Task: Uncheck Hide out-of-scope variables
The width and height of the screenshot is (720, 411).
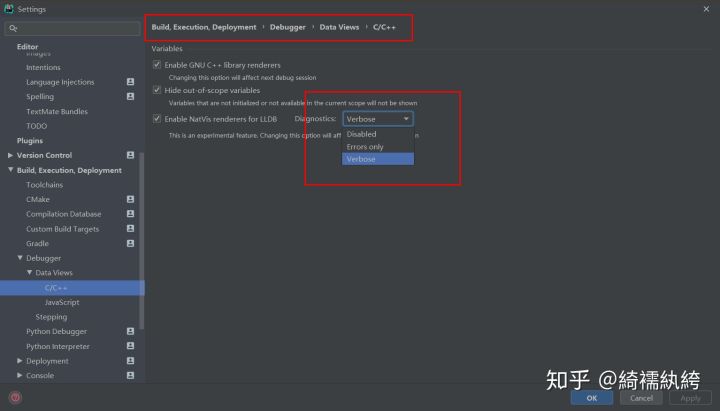Action: click(157, 90)
